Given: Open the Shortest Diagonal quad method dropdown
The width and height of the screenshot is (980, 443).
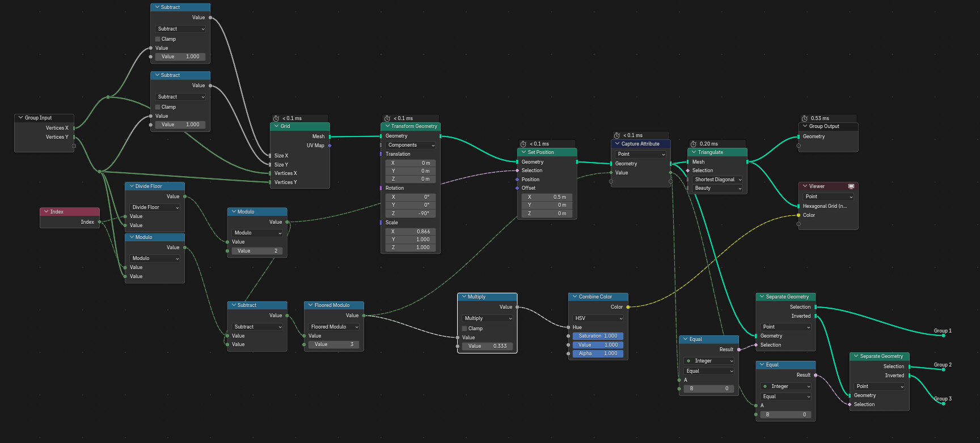Looking at the screenshot, I should (717, 180).
